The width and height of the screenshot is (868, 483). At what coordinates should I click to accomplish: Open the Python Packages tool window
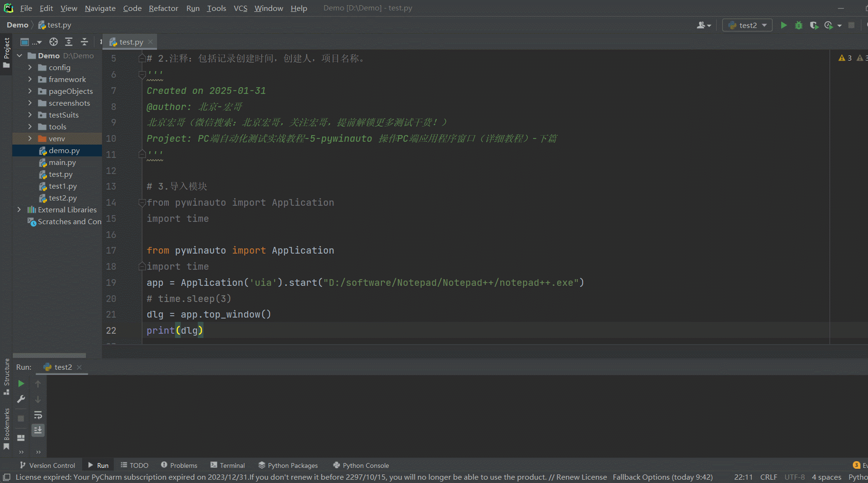click(x=288, y=465)
